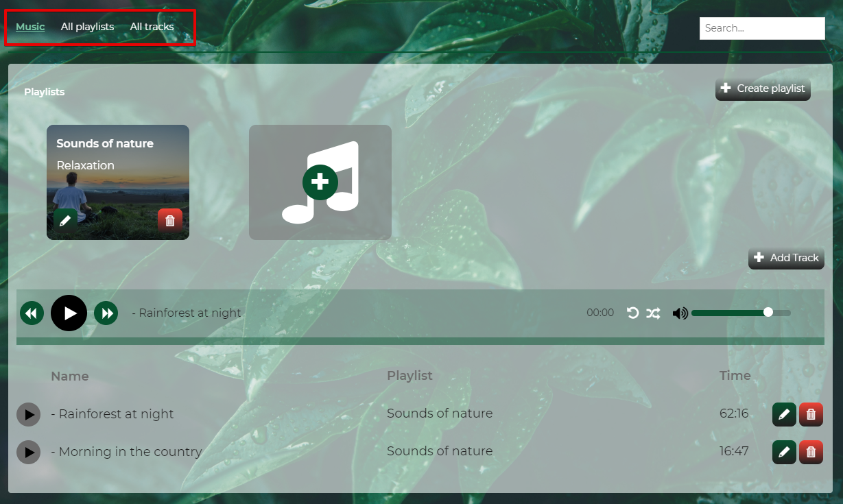Click the Create playlist button
The width and height of the screenshot is (843, 504).
(763, 88)
